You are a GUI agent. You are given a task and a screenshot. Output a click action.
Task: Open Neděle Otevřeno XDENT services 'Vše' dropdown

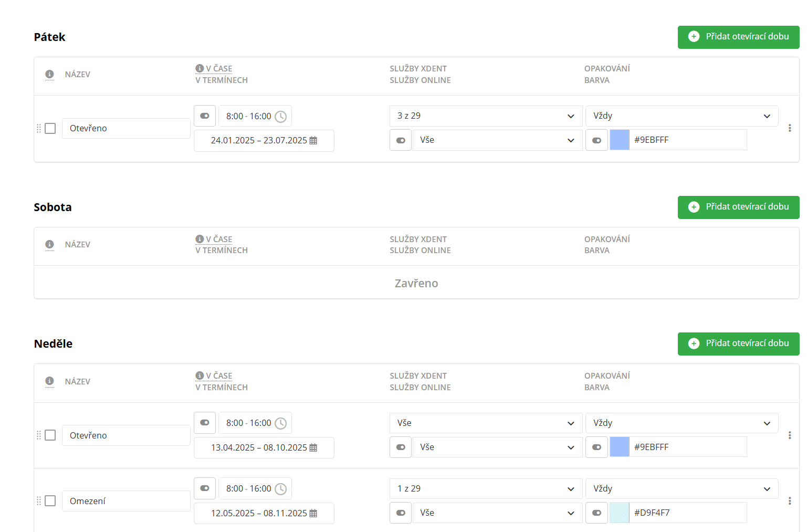pyautogui.click(x=486, y=423)
